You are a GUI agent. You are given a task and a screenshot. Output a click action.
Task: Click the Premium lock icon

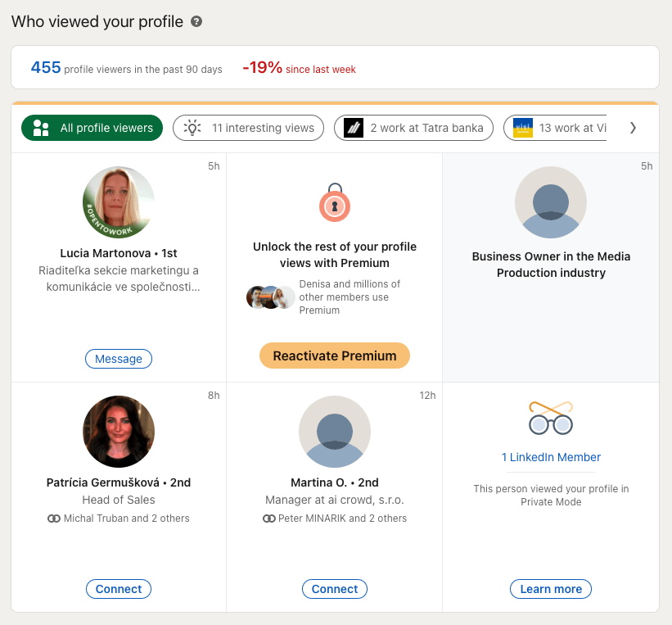(335, 202)
